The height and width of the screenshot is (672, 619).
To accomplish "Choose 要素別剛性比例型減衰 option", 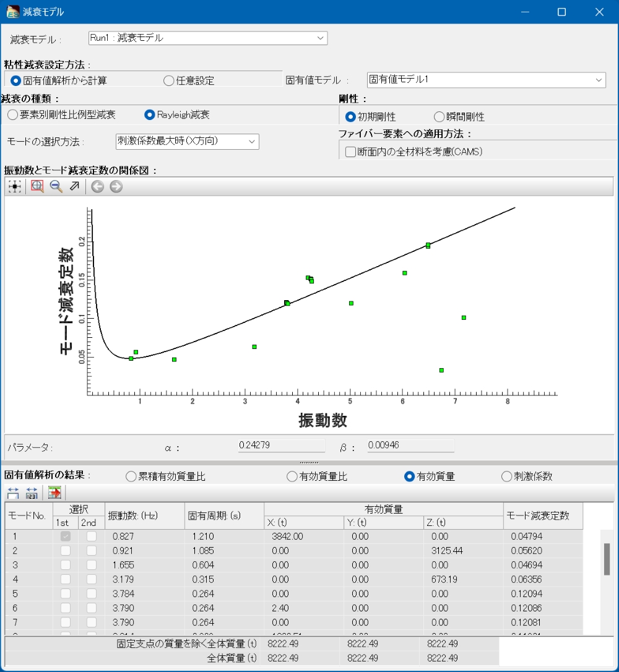I will pyautogui.click(x=13, y=115).
